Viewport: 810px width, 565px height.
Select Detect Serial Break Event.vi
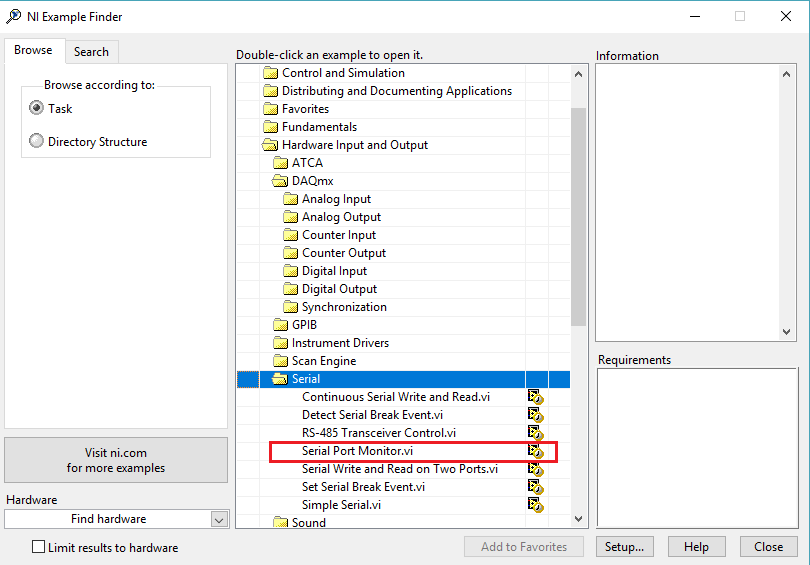pyautogui.click(x=372, y=415)
